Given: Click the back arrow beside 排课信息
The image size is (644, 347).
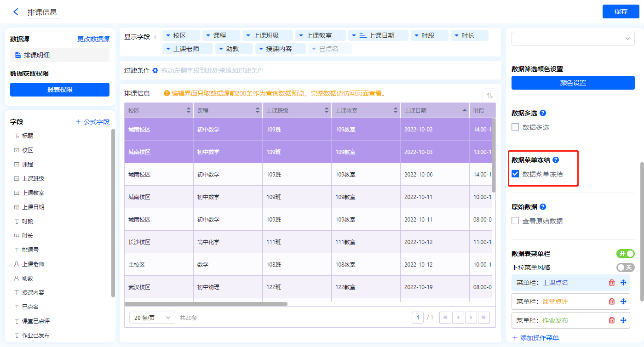Looking at the screenshot, I should (16, 12).
